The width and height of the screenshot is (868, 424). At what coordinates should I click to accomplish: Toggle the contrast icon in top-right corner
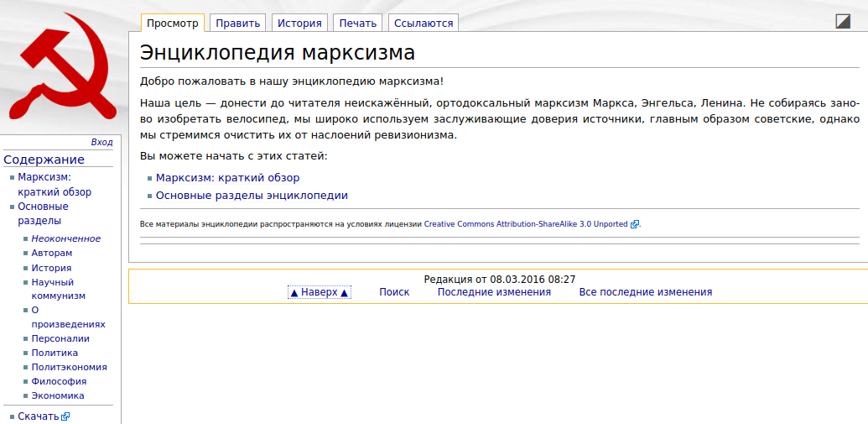click(843, 22)
